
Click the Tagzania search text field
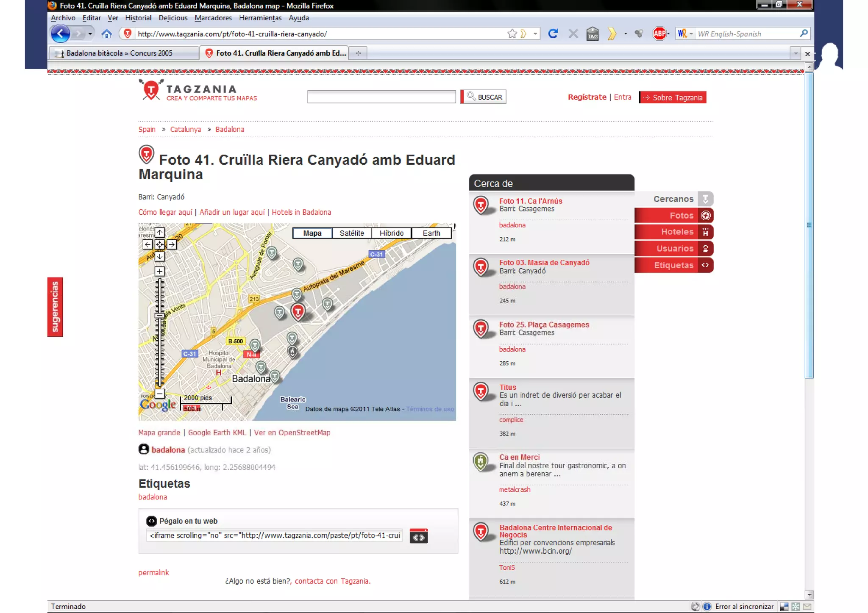point(381,97)
